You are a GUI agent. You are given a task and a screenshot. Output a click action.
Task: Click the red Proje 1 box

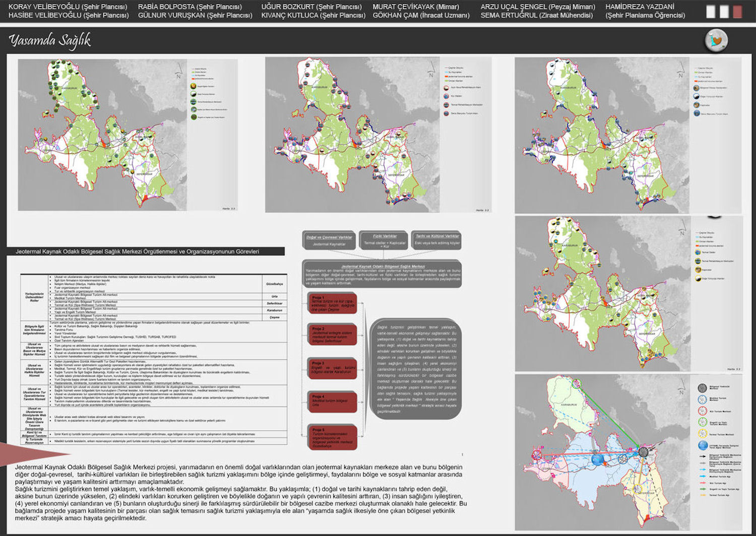[332, 304]
